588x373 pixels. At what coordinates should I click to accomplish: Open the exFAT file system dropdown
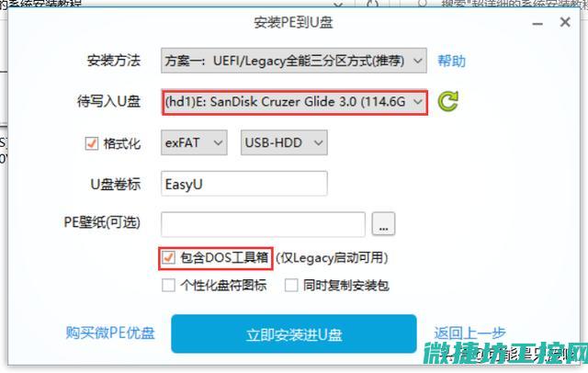tap(194, 142)
